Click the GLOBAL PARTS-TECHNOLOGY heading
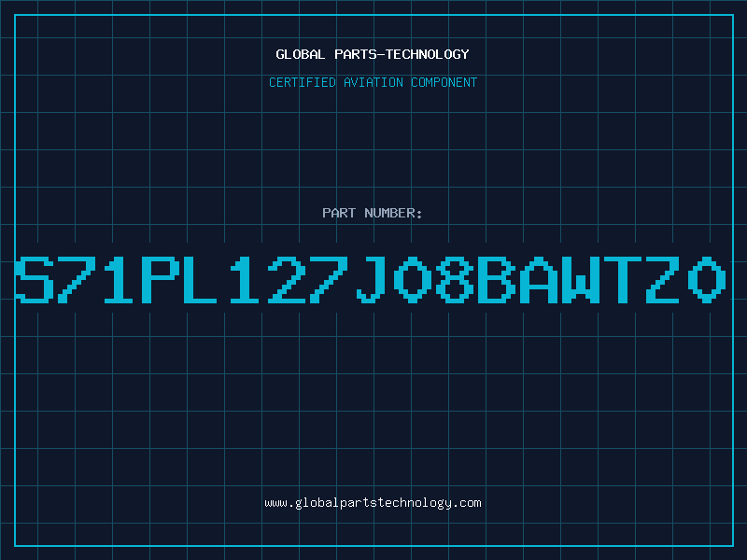 (373, 54)
